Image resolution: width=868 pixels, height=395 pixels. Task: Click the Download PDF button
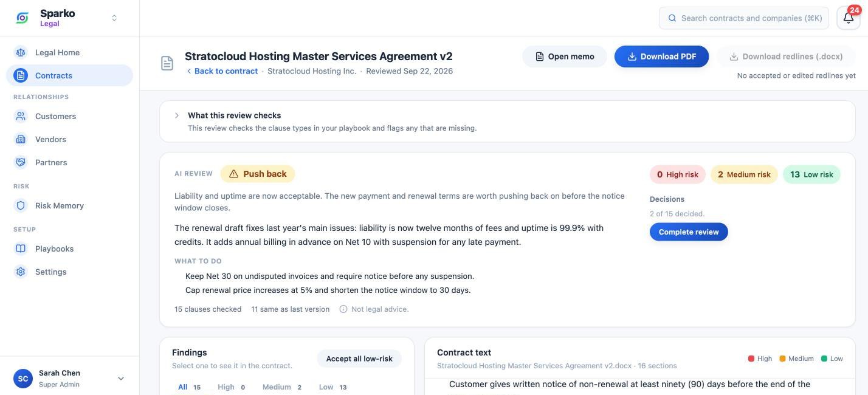pos(661,57)
